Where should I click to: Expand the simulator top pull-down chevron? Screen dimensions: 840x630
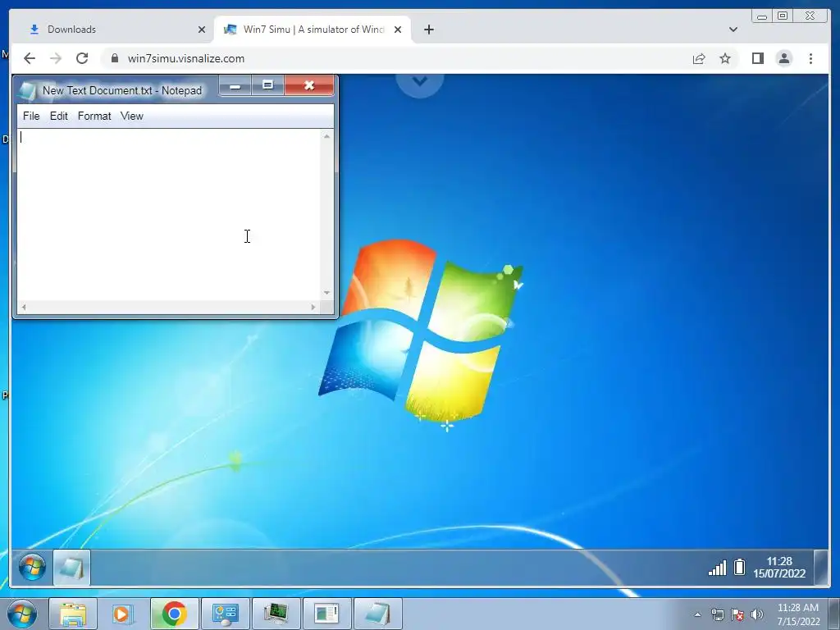pos(420,81)
